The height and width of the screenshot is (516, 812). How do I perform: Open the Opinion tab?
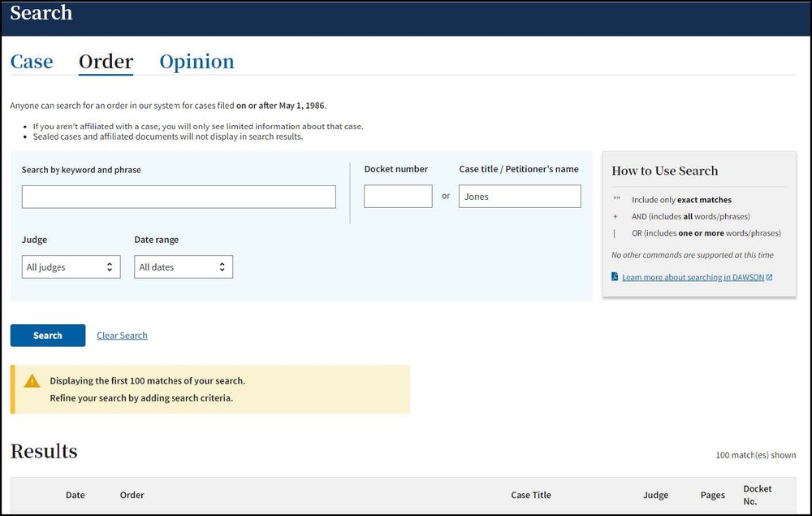[x=197, y=62]
